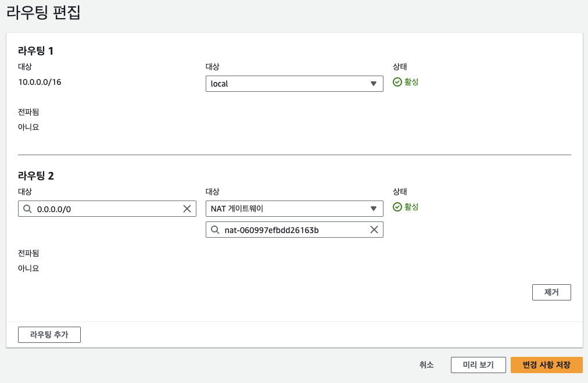Click the 라우팅 편집 page heading
This screenshot has height=383, width=588.
click(43, 13)
